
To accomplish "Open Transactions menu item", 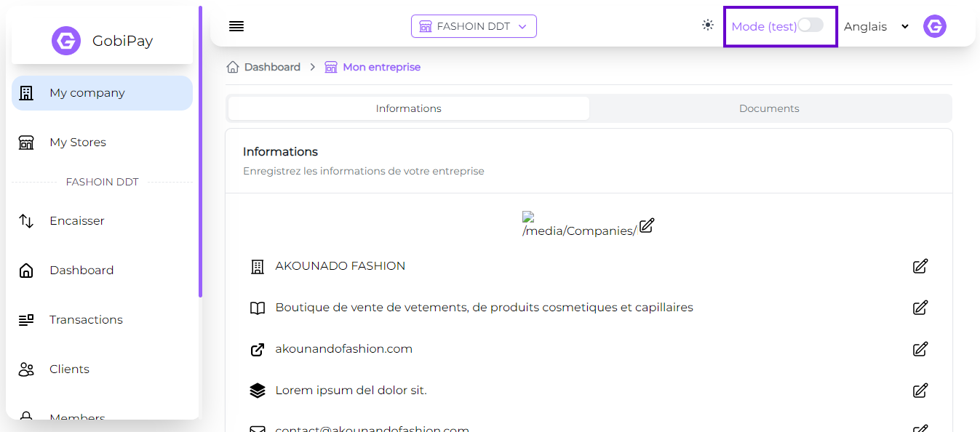I will click(102, 320).
